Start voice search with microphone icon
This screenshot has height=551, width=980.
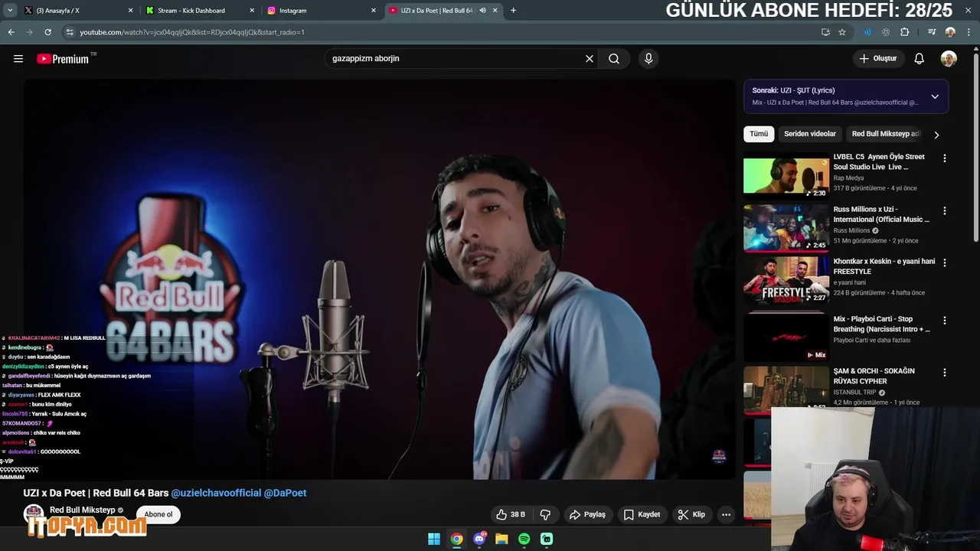[x=648, y=58]
